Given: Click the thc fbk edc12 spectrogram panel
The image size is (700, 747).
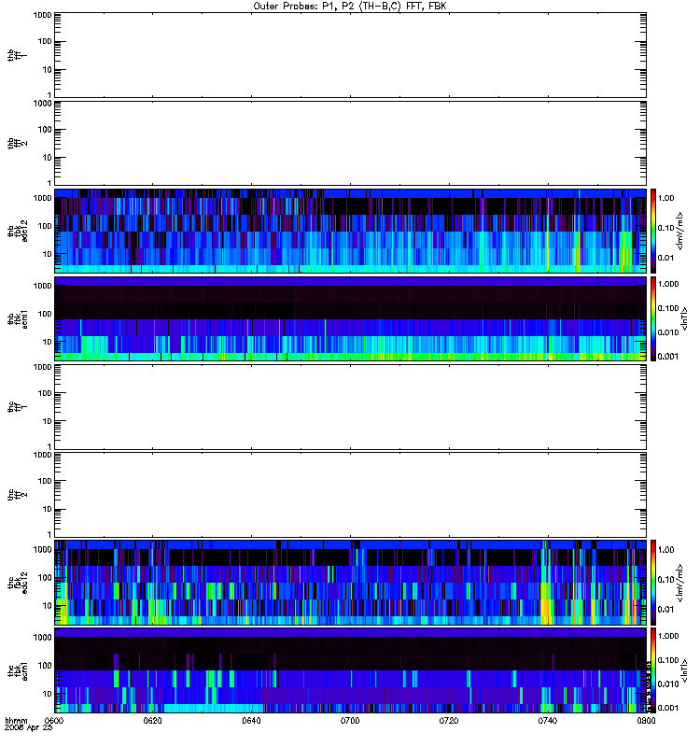Looking at the screenshot, I should (350, 582).
